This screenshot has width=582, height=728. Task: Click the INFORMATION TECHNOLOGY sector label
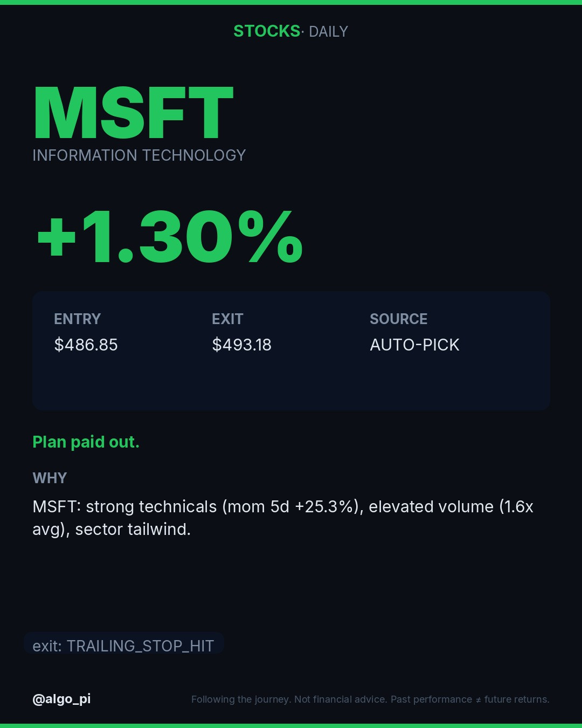139,155
